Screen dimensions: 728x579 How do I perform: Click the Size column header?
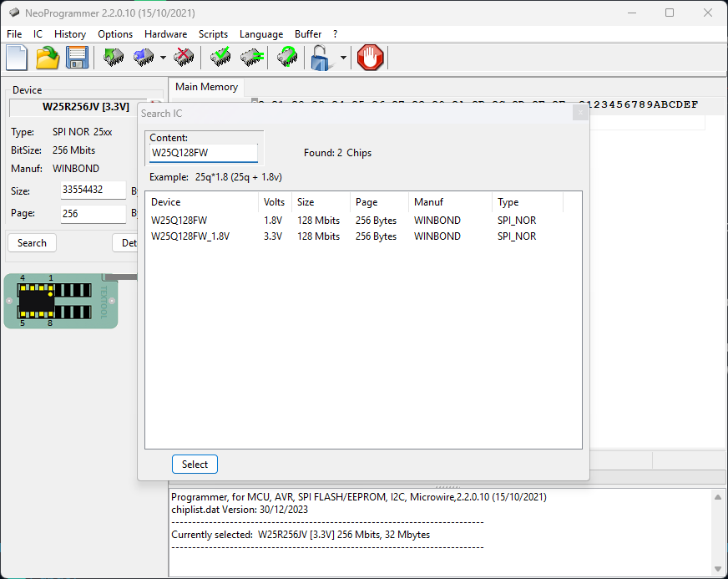tap(321, 202)
